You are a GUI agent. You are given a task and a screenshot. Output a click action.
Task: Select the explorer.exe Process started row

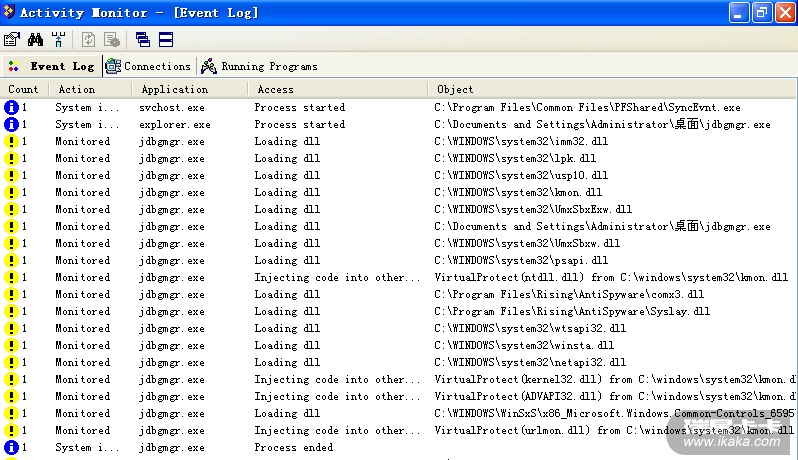pos(300,125)
